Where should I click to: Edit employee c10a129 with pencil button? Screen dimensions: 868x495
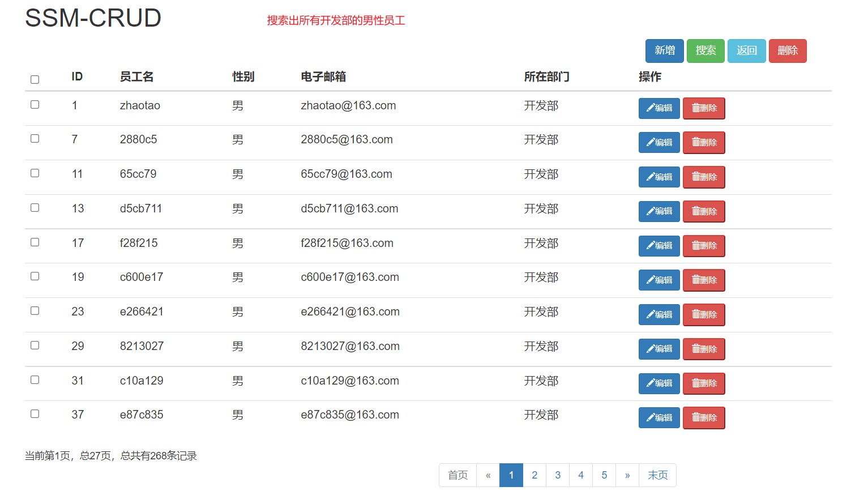coord(659,383)
